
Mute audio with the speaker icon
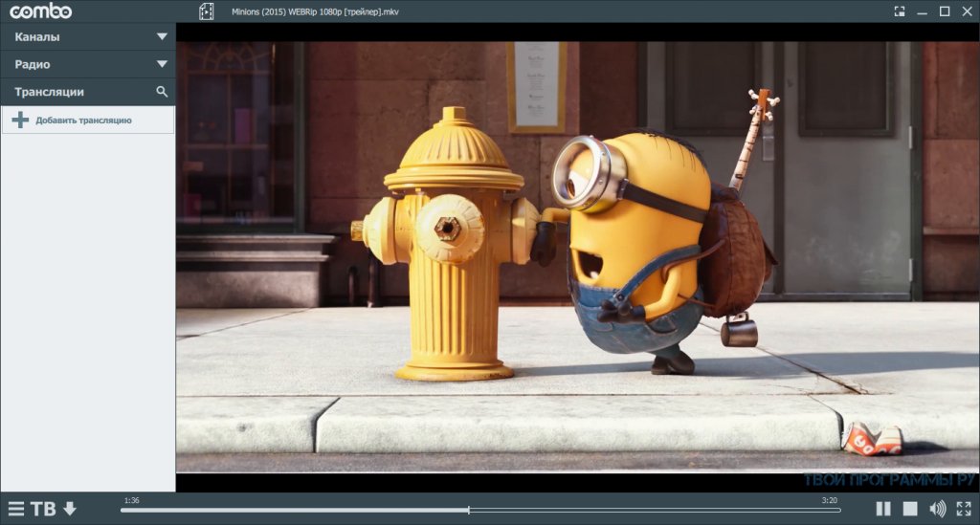937,509
